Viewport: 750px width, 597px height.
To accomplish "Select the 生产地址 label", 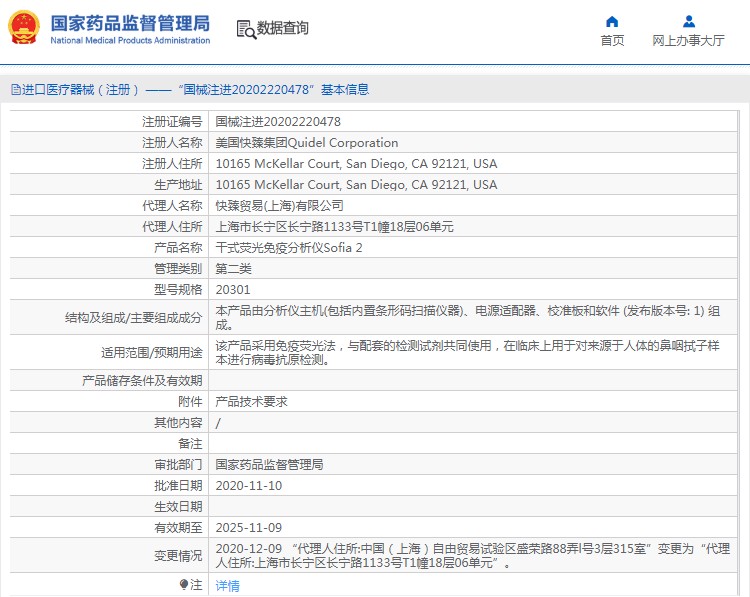I will (x=178, y=185).
